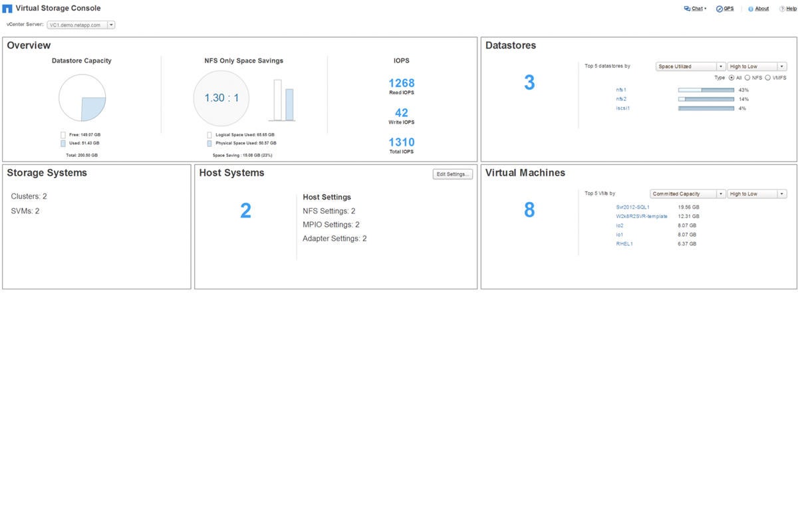
Task: Click the nfs2 14% utilization bar
Action: [x=706, y=99]
